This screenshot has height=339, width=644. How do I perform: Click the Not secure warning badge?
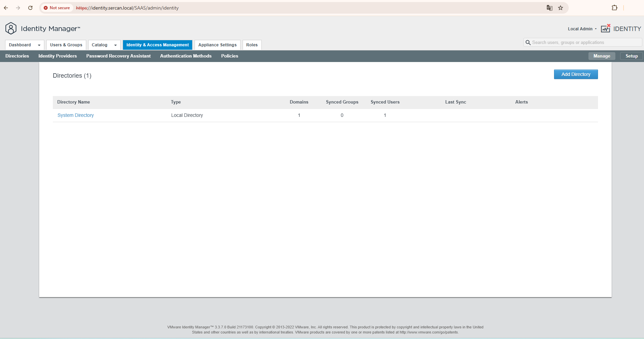coord(57,8)
